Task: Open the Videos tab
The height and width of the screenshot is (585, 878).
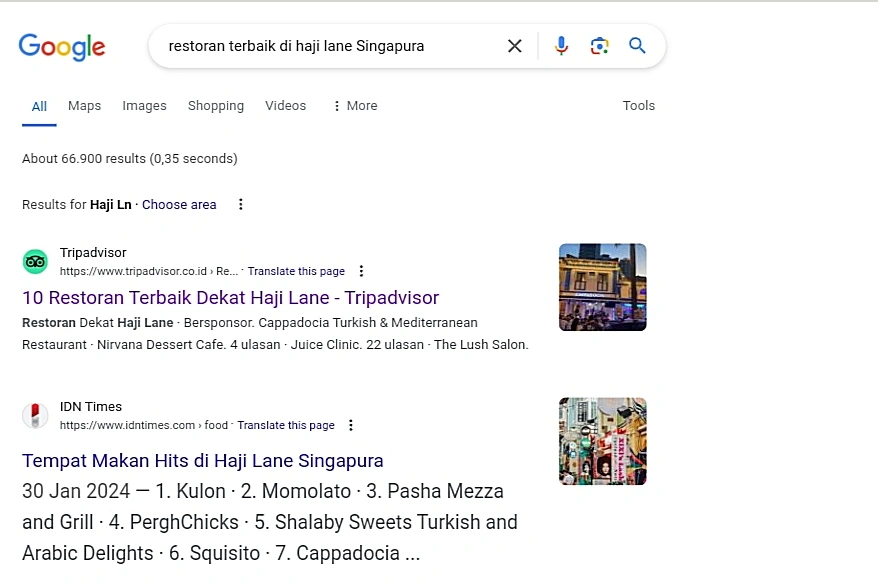Action: [x=286, y=106]
